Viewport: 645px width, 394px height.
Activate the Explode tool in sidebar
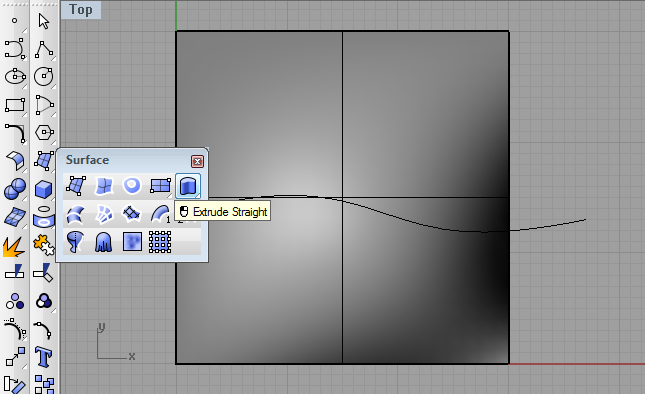point(14,246)
